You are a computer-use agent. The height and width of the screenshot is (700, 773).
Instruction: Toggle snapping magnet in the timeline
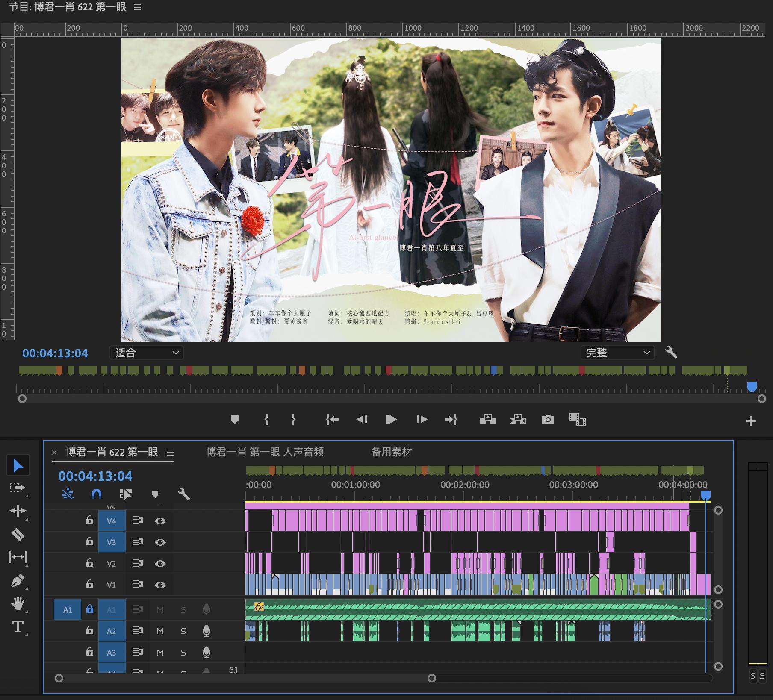pyautogui.click(x=97, y=494)
